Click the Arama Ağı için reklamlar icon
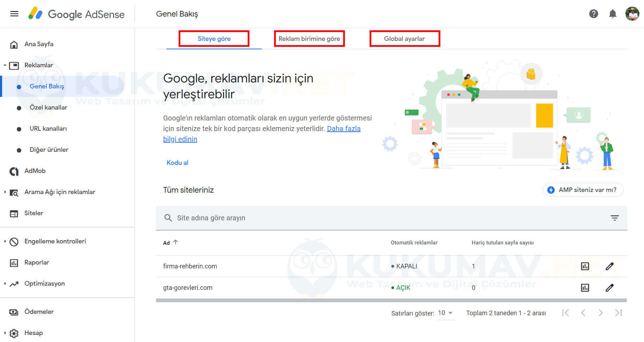The height and width of the screenshot is (342, 644). [14, 193]
